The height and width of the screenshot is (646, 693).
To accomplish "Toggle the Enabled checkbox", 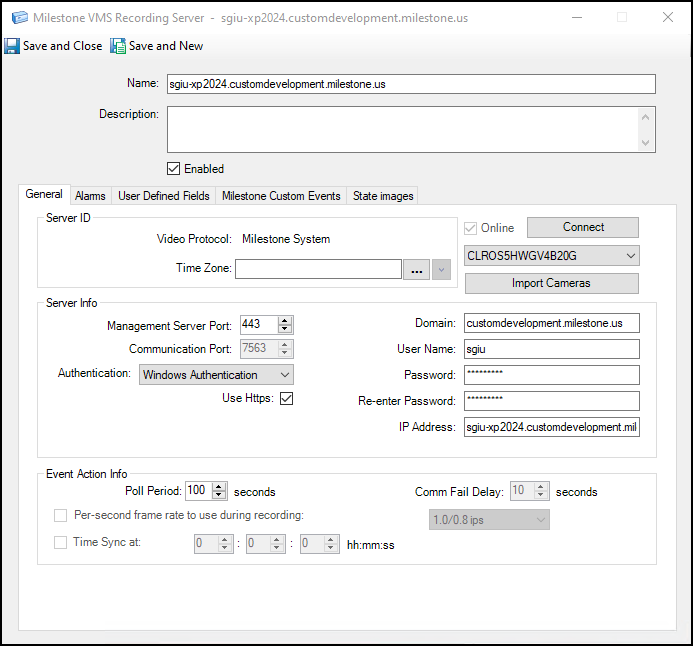I will (x=173, y=169).
